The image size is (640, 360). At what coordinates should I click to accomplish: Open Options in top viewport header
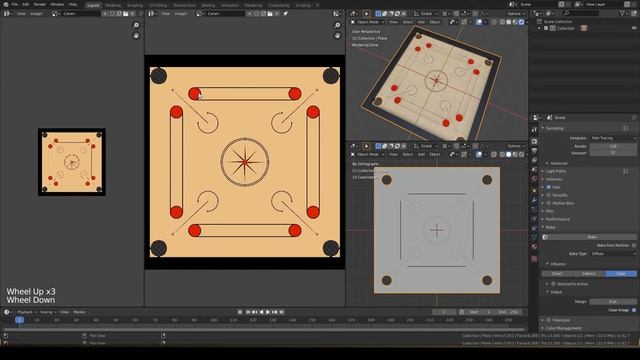coord(516,13)
